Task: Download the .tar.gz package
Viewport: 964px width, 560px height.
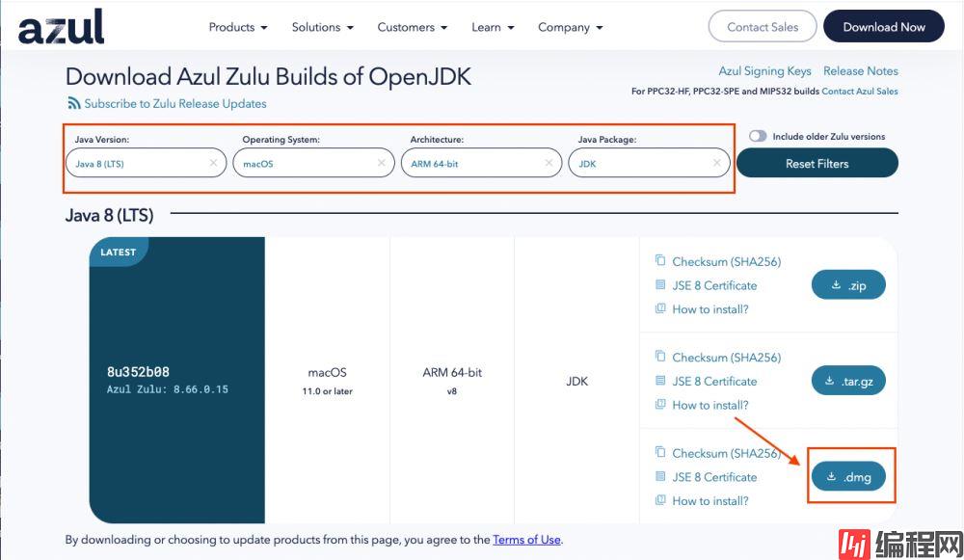Action: click(846, 381)
